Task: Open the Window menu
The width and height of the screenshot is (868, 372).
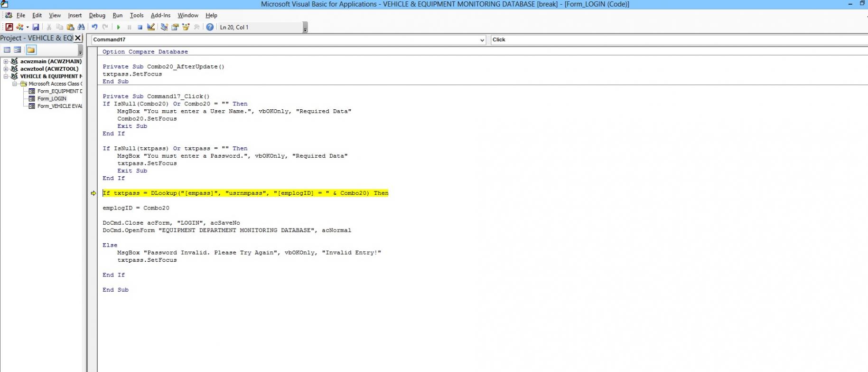Action: pyautogui.click(x=188, y=15)
